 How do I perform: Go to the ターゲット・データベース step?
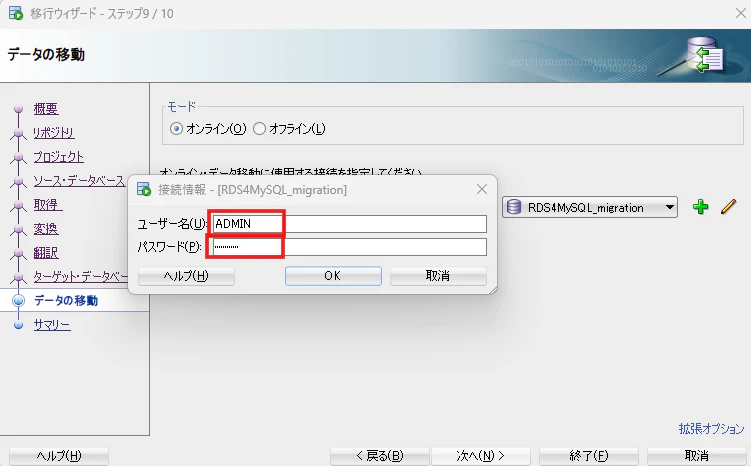pyautogui.click(x=80, y=276)
